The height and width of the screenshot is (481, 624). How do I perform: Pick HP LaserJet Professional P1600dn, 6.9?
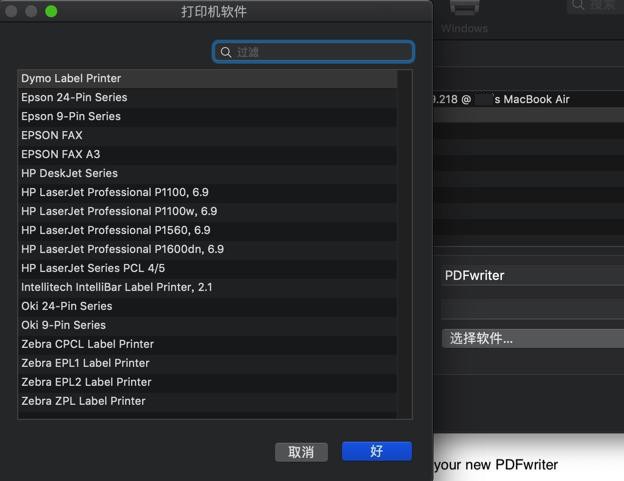(x=207, y=249)
